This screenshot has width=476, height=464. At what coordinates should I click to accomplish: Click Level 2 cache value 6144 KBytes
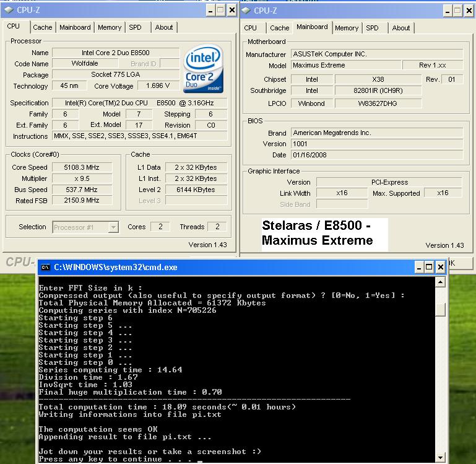196,190
